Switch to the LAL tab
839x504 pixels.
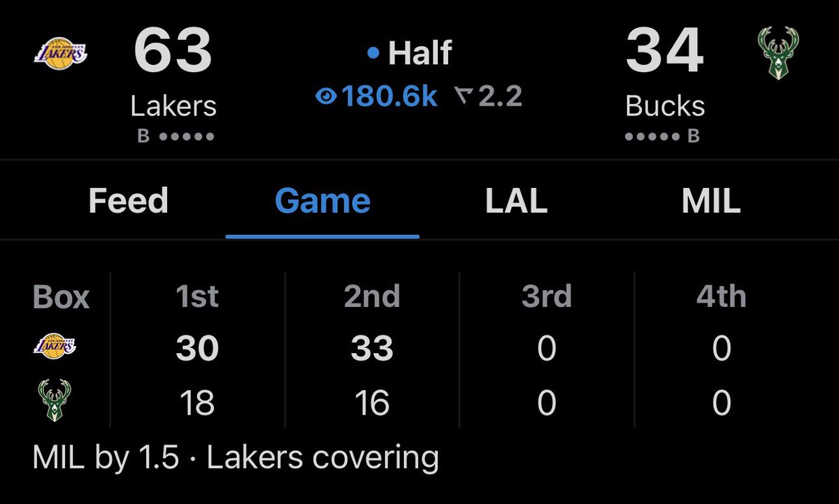click(516, 201)
